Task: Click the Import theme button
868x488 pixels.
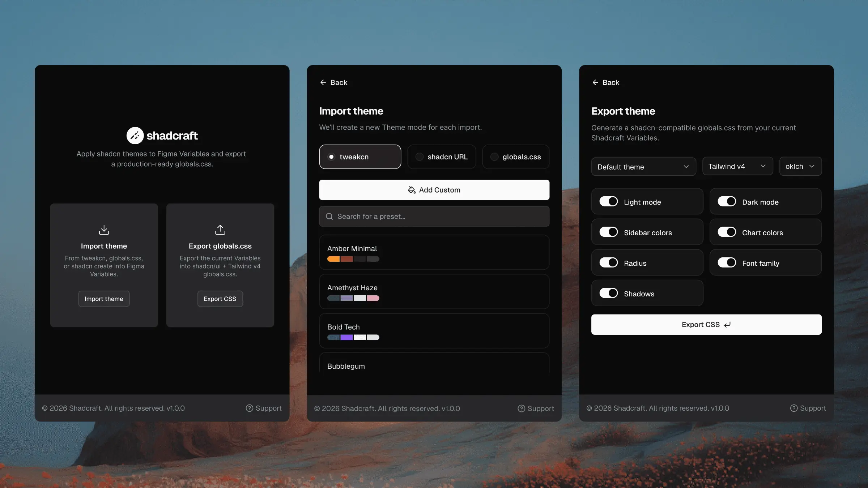Action: click(x=104, y=299)
